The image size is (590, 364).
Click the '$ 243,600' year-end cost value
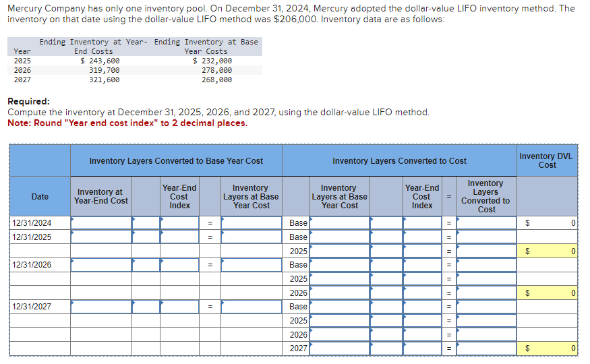(x=100, y=61)
